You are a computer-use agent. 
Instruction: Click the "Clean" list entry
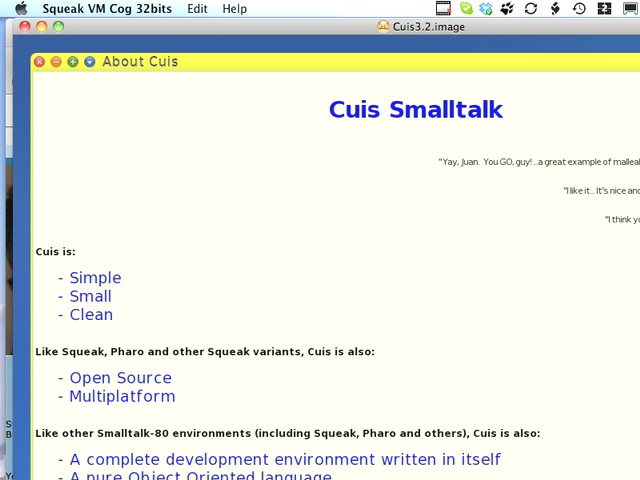pyautogui.click(x=91, y=315)
